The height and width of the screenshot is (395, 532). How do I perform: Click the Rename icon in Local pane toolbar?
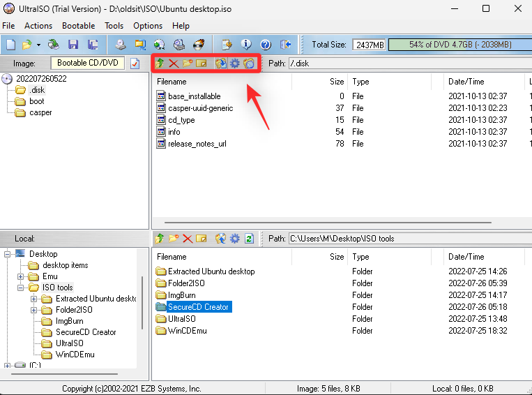click(x=202, y=239)
